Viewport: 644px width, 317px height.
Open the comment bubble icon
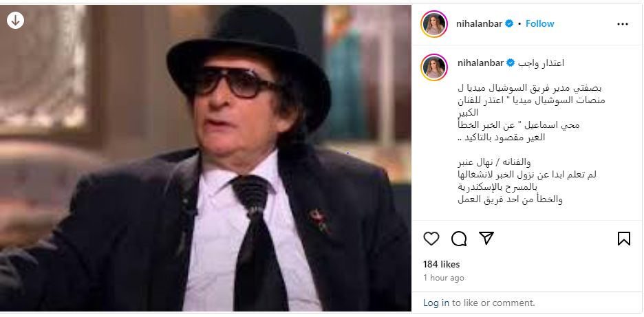point(459,239)
